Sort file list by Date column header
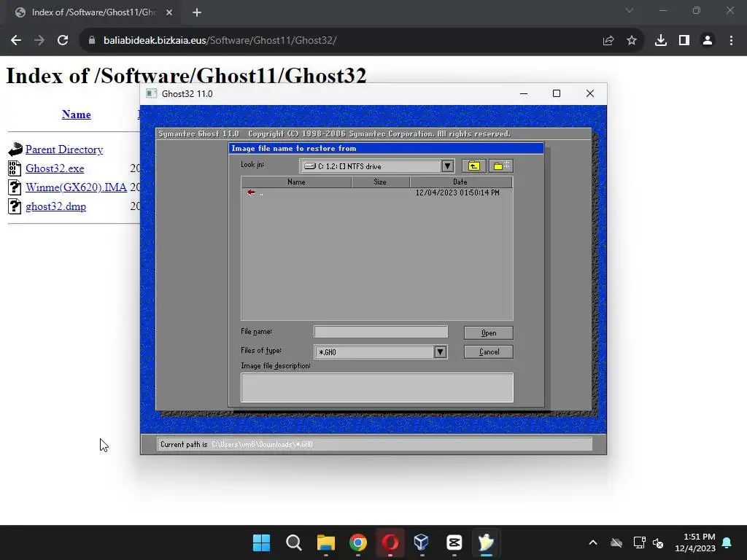 (x=461, y=182)
